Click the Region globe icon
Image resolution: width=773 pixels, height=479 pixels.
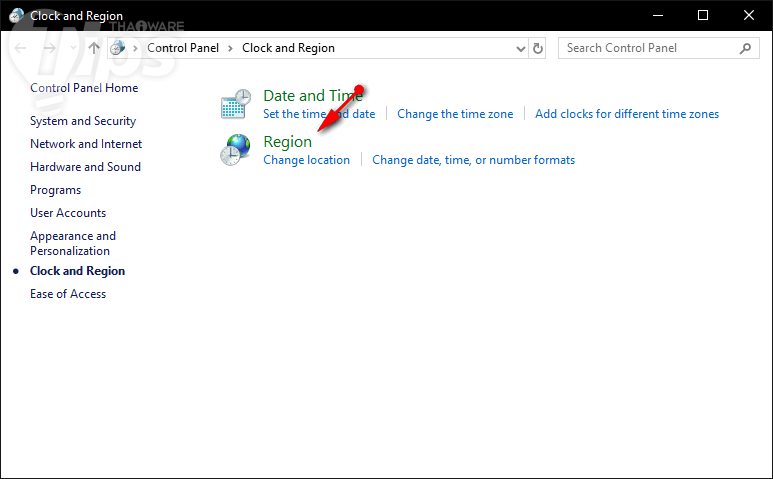(x=235, y=150)
